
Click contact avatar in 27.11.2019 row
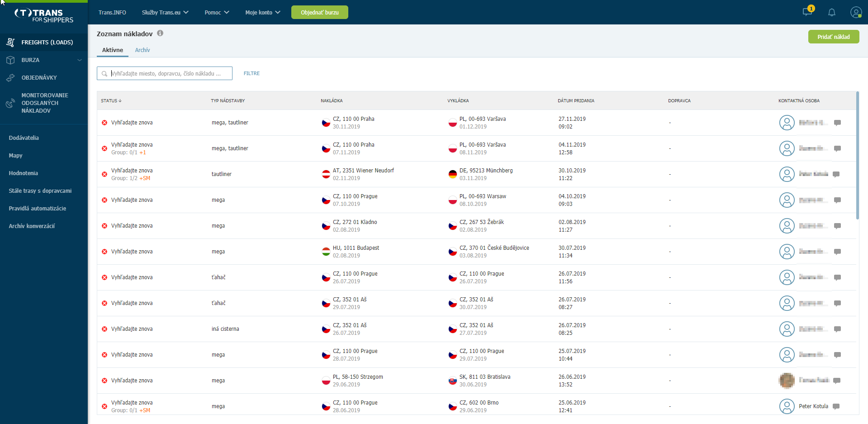coord(787,123)
